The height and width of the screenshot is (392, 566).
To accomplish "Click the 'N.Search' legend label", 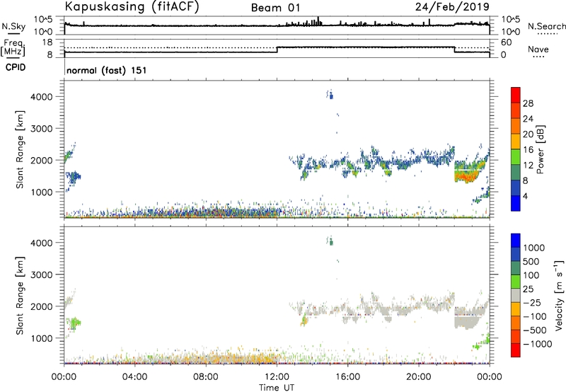I will click(546, 26).
